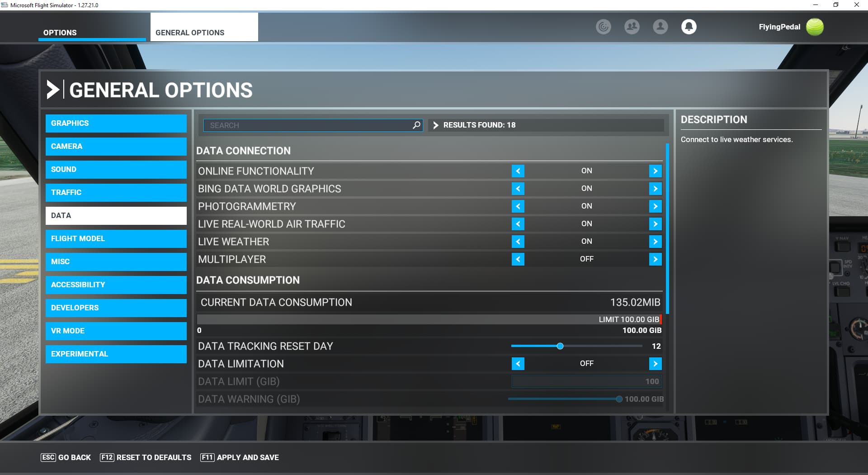
Task: Click the arrow icon beside General Options title
Action: (x=53, y=89)
